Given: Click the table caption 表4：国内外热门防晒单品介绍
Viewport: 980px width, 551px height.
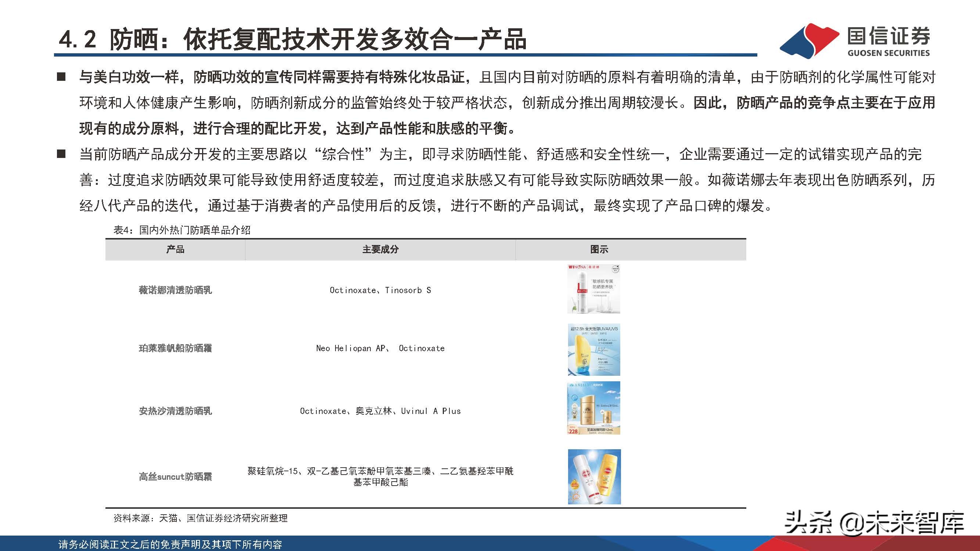Looking at the screenshot, I should point(182,230).
